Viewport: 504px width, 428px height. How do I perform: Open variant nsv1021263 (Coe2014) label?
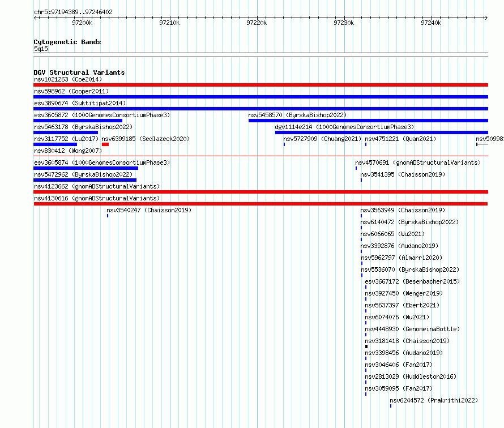pyautogui.click(x=68, y=79)
